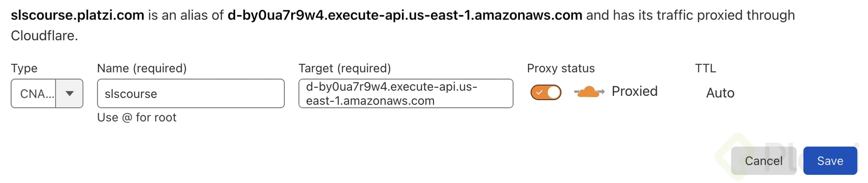Click the Proxy status heading

click(561, 69)
